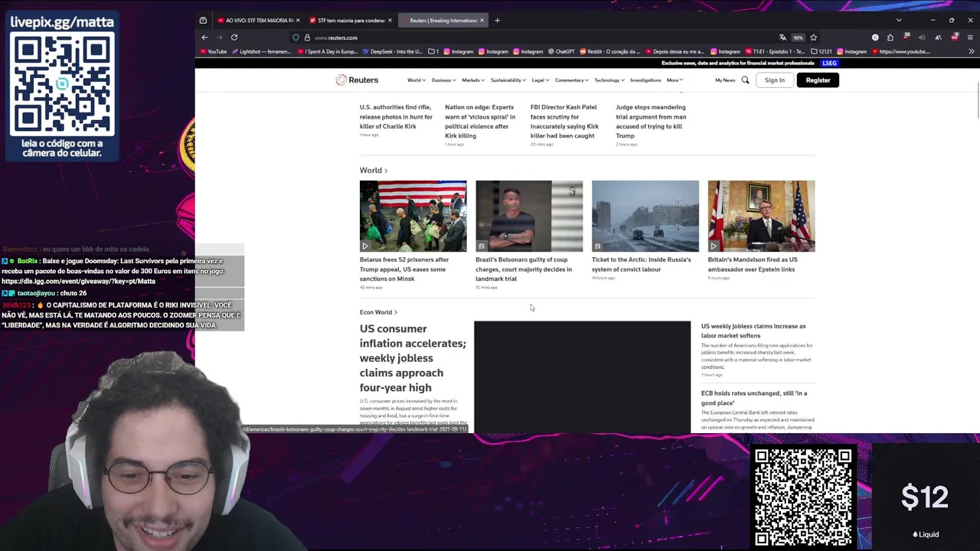Open the Reddit bookmark

610,52
